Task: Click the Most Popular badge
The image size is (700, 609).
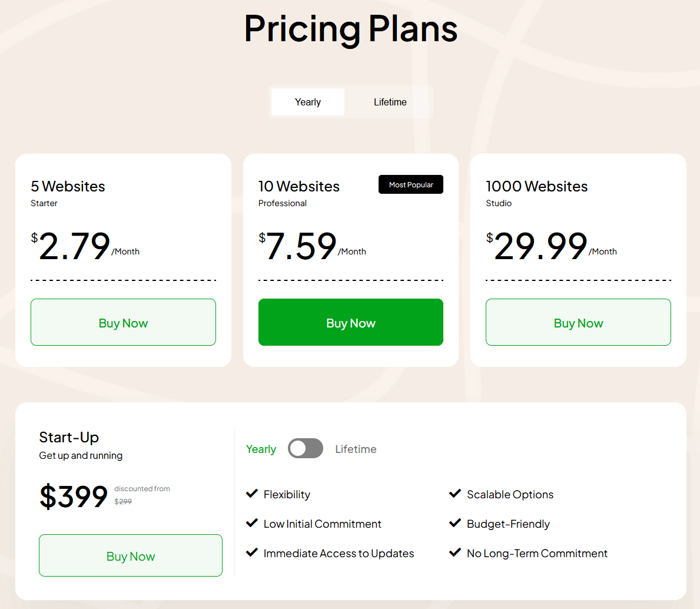Action: (411, 185)
